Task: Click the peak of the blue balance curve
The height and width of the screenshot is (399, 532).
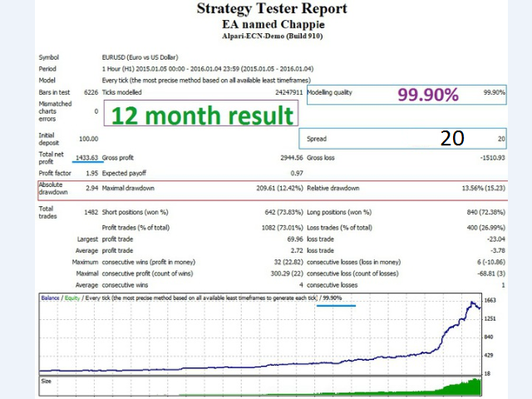Action: pyautogui.click(x=472, y=303)
